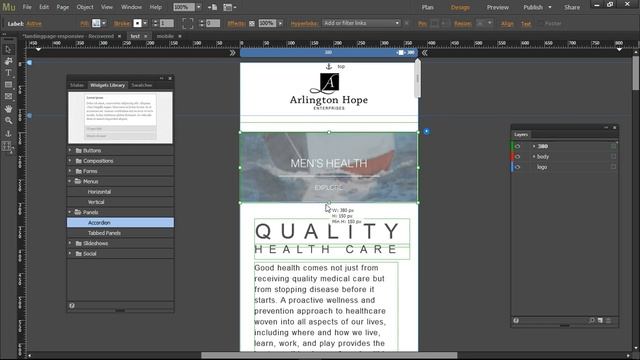Click the Publish button
Image resolution: width=640 pixels, height=360 pixels.
[533, 7]
